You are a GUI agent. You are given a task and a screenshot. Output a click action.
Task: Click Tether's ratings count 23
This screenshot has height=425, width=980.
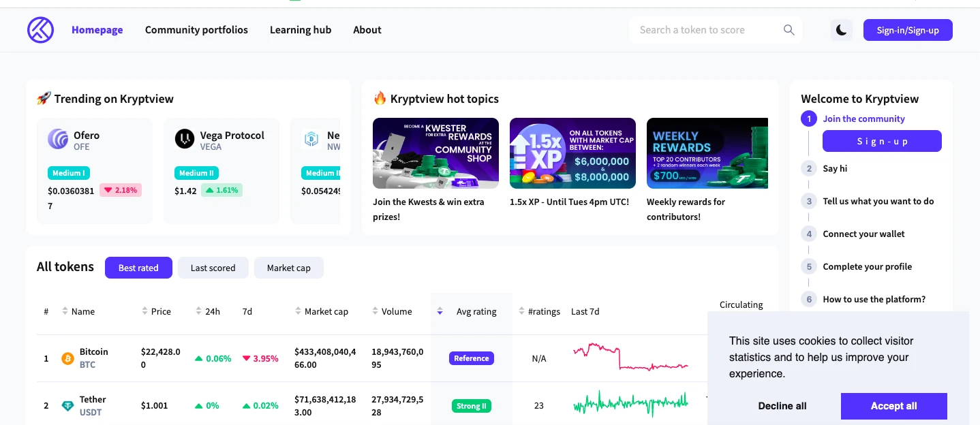pyautogui.click(x=539, y=406)
